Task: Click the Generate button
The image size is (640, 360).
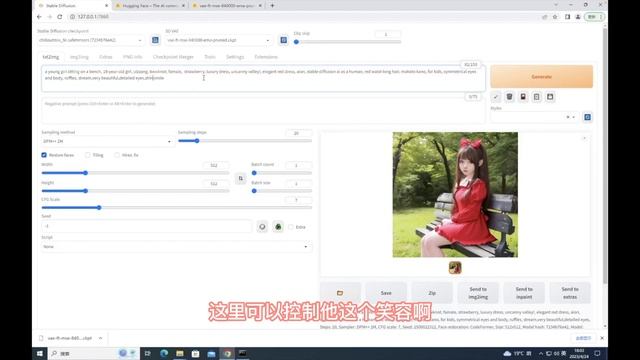Action: point(542,76)
